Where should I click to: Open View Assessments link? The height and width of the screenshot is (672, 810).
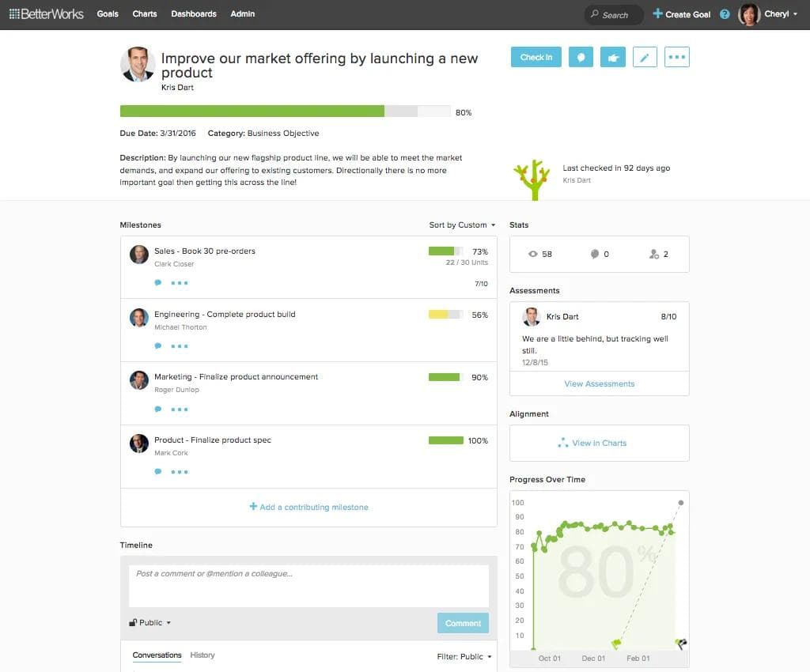pyautogui.click(x=599, y=383)
